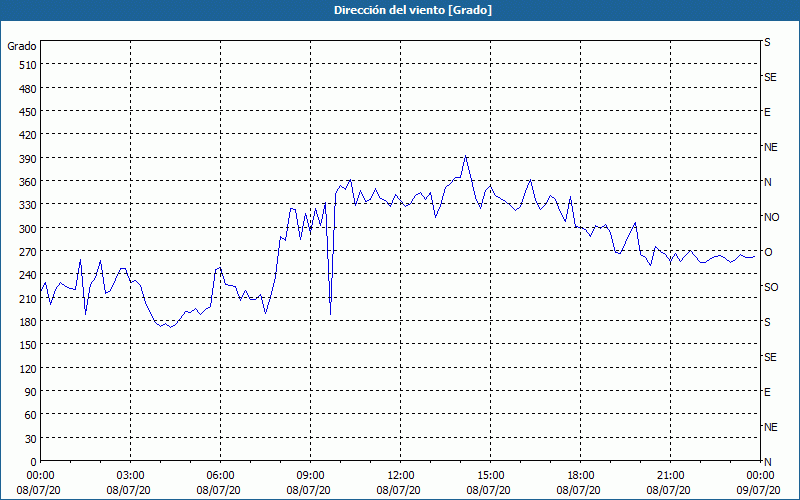Click the 'NO' compass label
The image size is (800, 500).
[771, 217]
